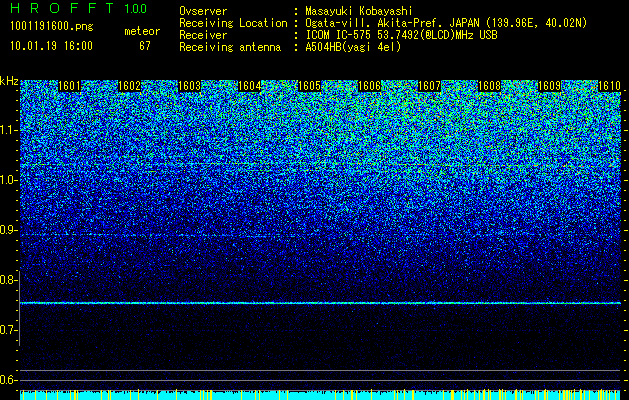The height and width of the screenshot is (400, 629).
Task: Click the 1608 time marker
Action: pyautogui.click(x=489, y=86)
